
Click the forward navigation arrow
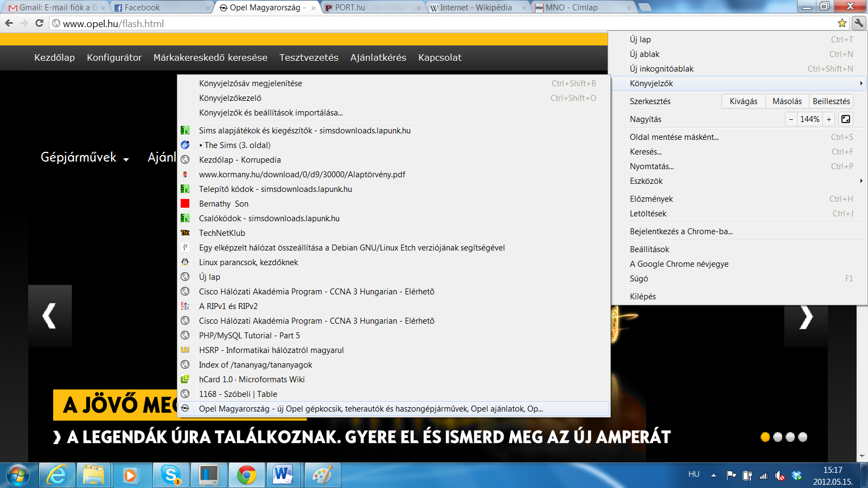24,23
